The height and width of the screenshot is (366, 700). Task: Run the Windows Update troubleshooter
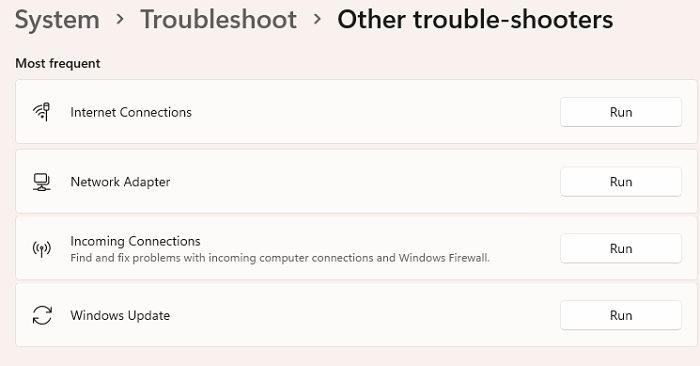[621, 315]
